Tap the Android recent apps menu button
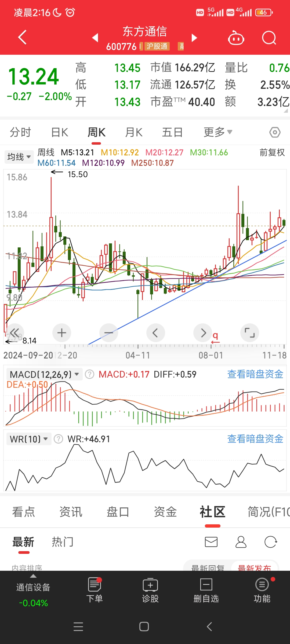This screenshot has height=644, width=290. coord(78,627)
